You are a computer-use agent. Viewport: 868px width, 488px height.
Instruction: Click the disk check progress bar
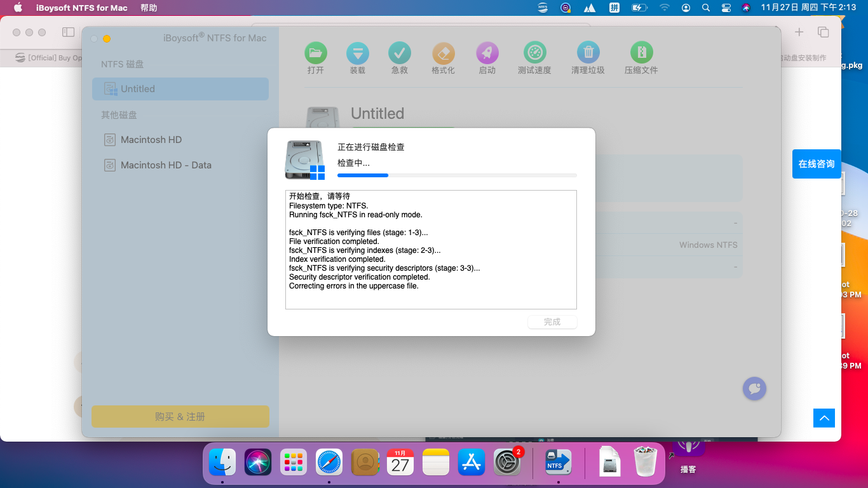(457, 175)
